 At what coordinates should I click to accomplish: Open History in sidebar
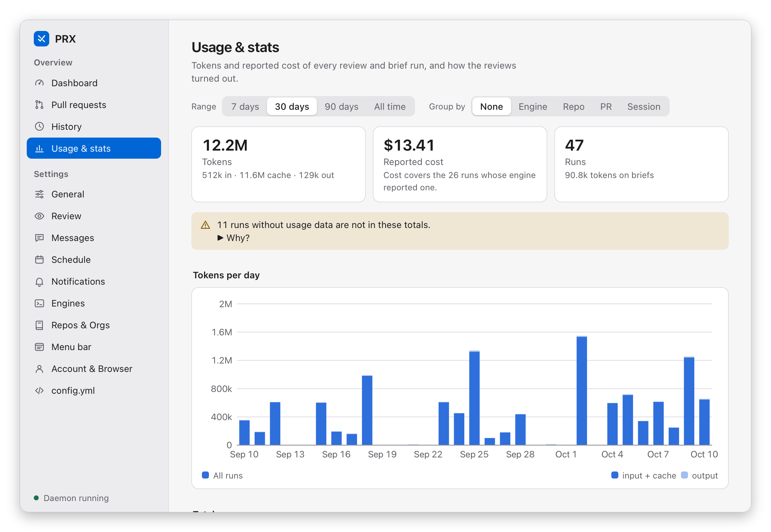click(x=94, y=127)
